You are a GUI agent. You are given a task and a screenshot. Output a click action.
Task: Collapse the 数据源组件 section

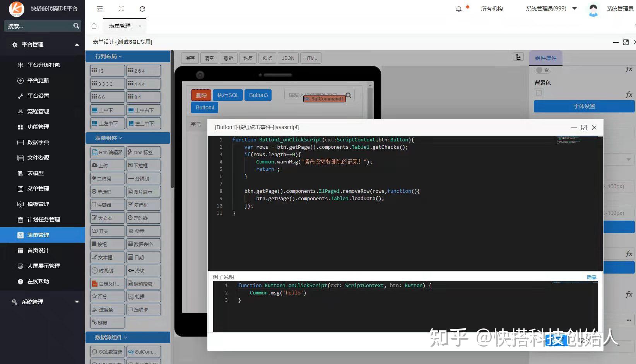(128, 337)
